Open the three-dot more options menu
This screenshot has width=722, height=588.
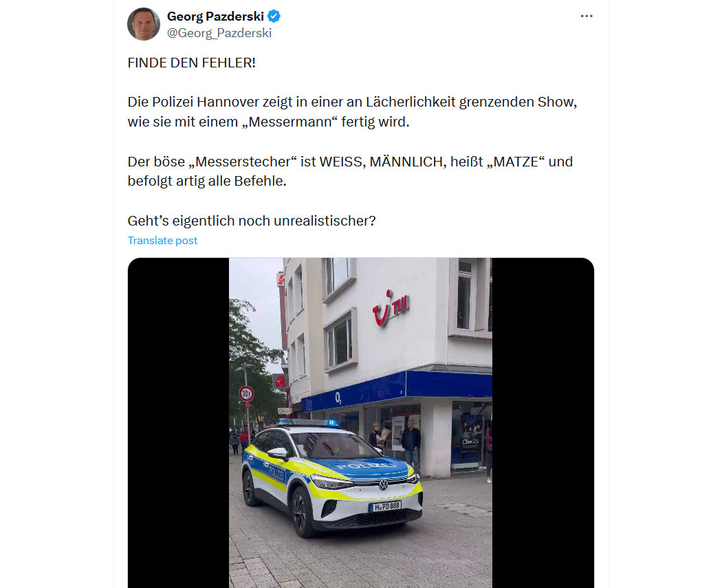click(586, 16)
